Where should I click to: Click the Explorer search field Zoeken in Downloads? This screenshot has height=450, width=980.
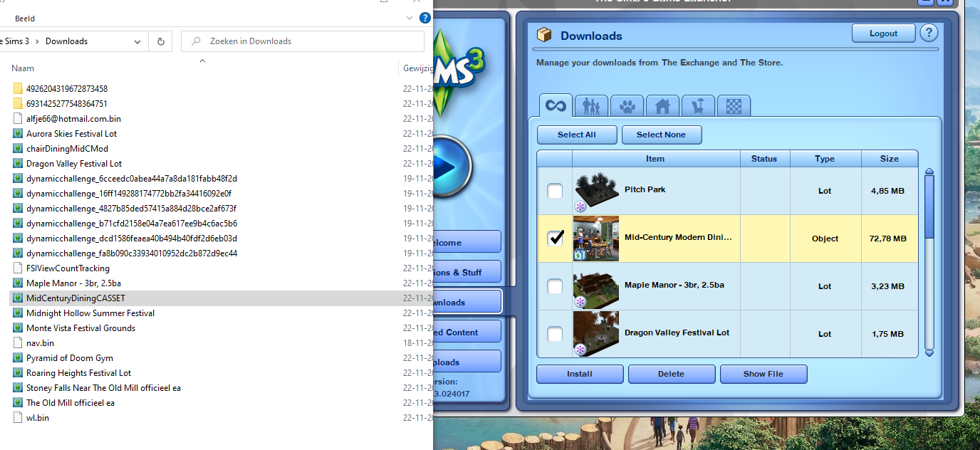303,41
